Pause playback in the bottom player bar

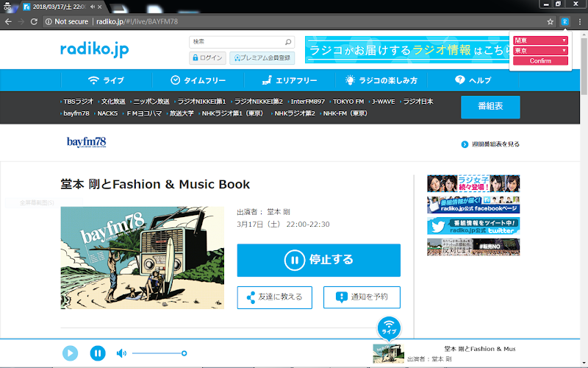[98, 353]
